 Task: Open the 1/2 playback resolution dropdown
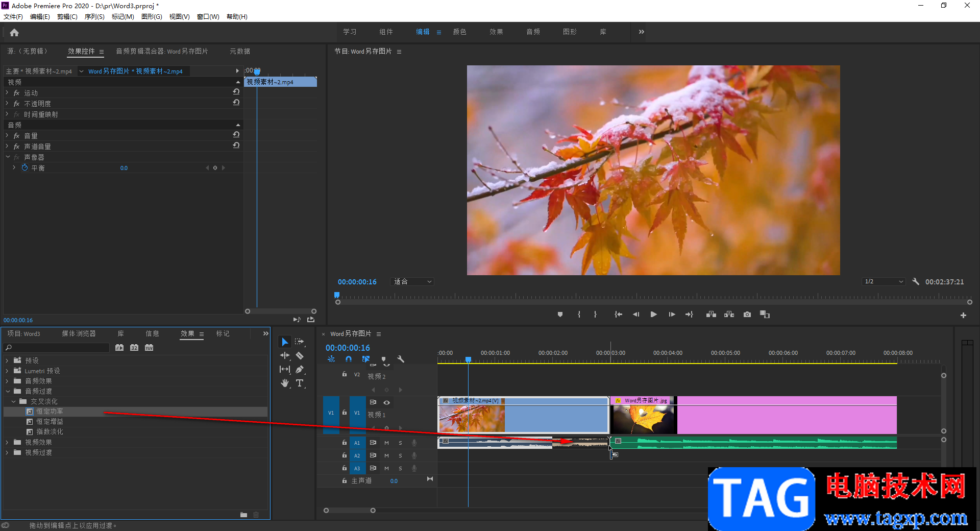[884, 281]
